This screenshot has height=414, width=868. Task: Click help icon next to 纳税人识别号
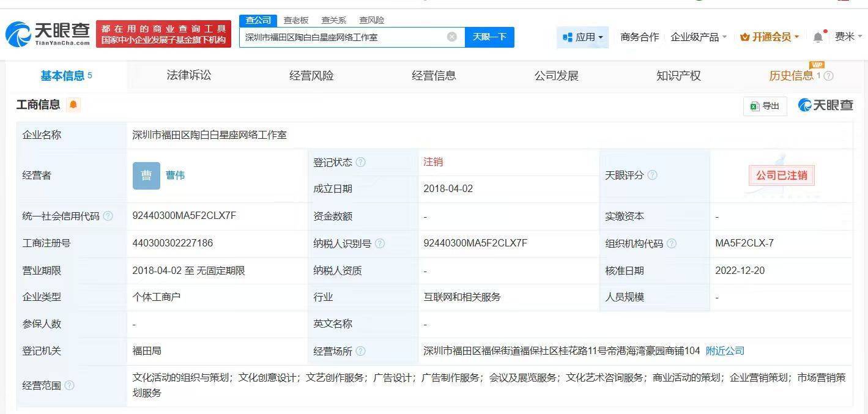[x=380, y=243]
